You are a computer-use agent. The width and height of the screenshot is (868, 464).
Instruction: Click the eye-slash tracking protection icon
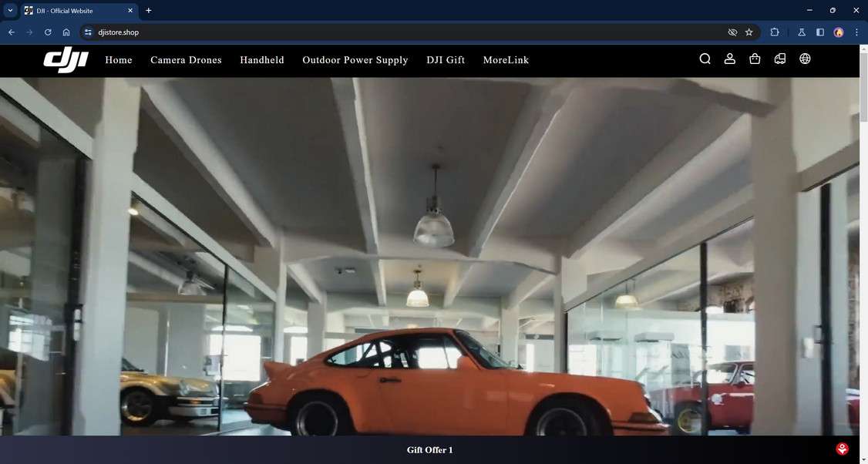[732, 32]
